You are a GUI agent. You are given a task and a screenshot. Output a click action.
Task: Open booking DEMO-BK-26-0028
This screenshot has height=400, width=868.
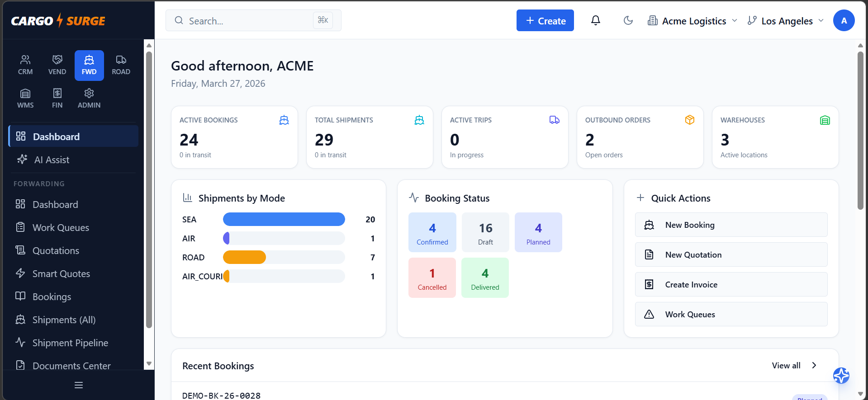pos(221,395)
